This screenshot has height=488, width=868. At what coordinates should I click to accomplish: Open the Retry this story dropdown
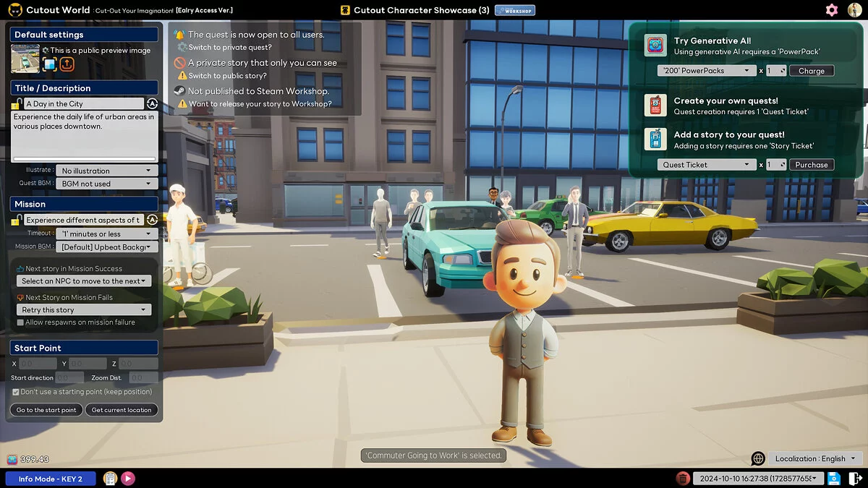pos(83,310)
